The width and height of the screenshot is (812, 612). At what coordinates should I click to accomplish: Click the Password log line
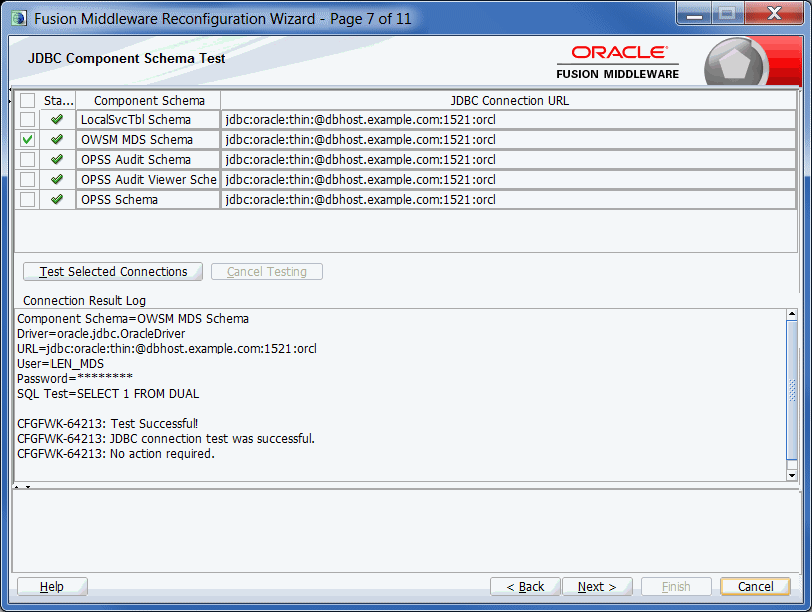coord(75,378)
